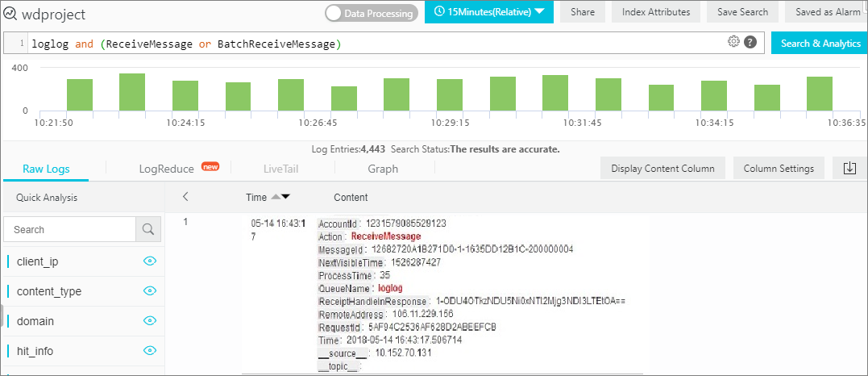Click the ProcessTime value 35
The height and width of the screenshot is (376, 868).
[385, 274]
